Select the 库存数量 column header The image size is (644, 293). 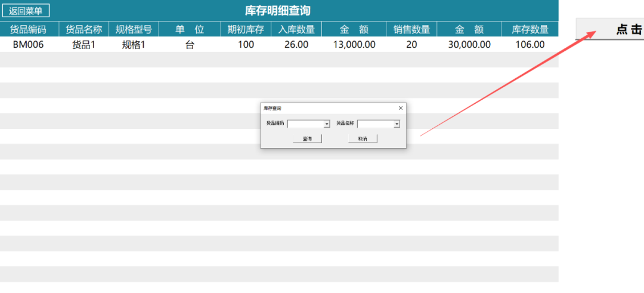click(x=530, y=29)
